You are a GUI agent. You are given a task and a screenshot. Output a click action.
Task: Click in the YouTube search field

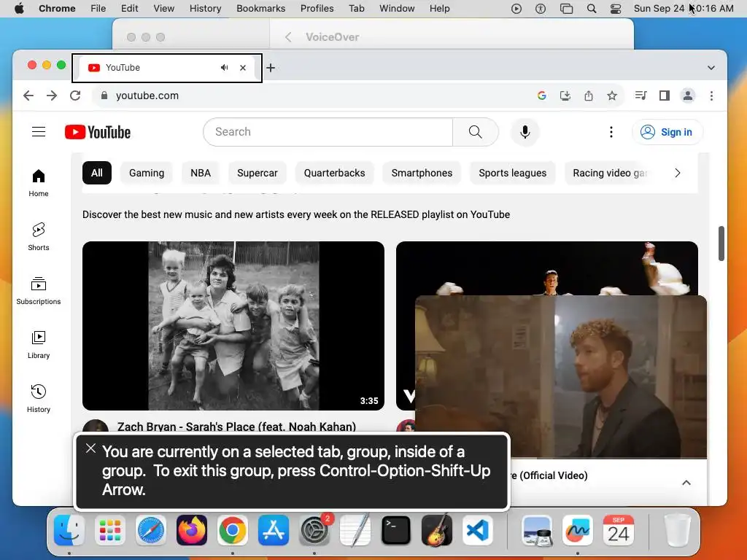click(328, 132)
